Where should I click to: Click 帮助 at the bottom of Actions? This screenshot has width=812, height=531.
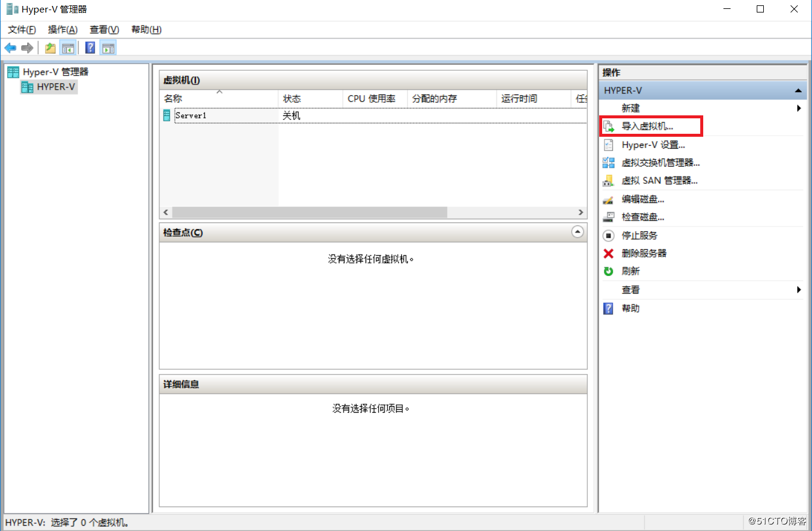click(x=631, y=308)
